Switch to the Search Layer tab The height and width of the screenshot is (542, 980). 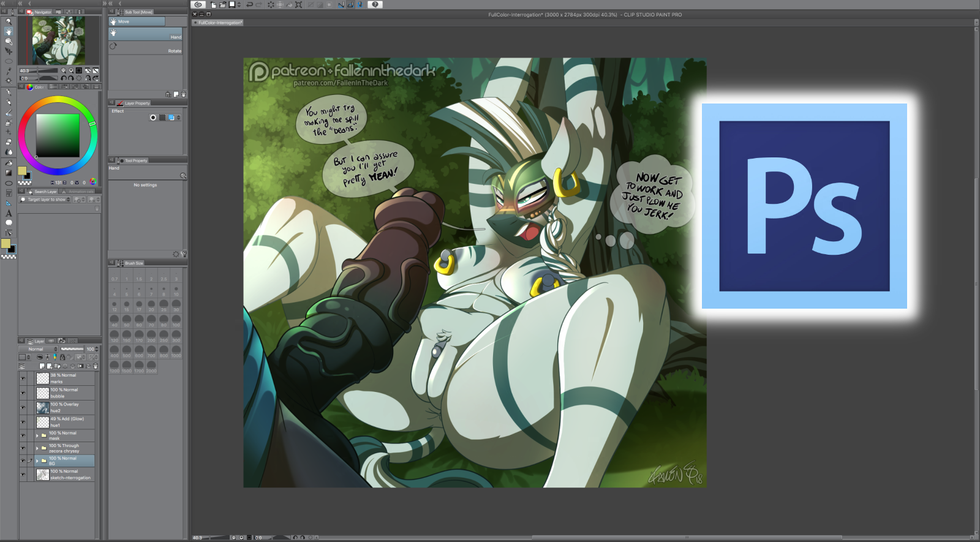click(x=42, y=192)
